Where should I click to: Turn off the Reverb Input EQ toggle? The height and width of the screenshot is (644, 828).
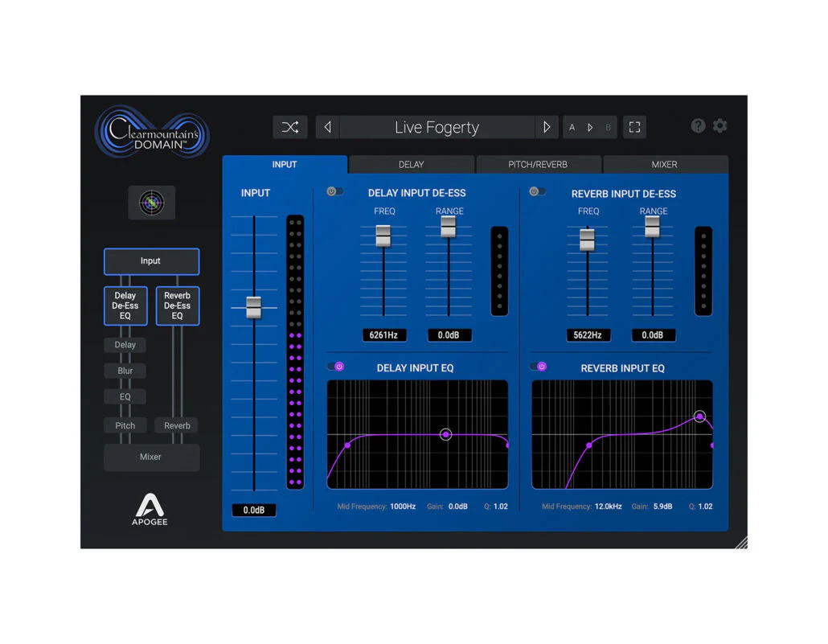(539, 366)
